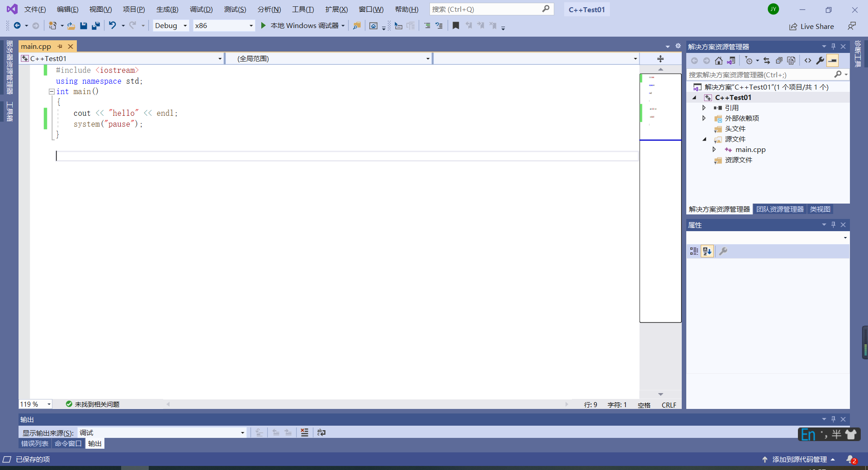Toggle word wrap in output panel
This screenshot has width=868, height=470.
tap(321, 433)
